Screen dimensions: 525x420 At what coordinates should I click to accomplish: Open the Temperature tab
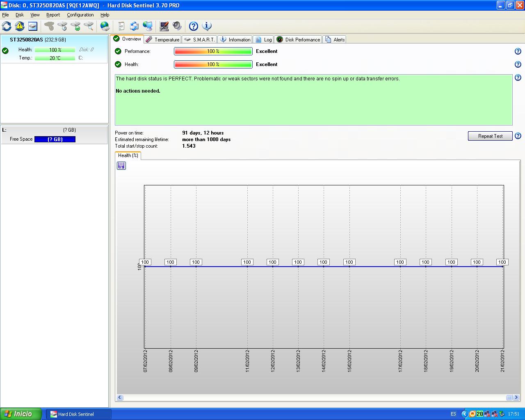(x=162, y=40)
